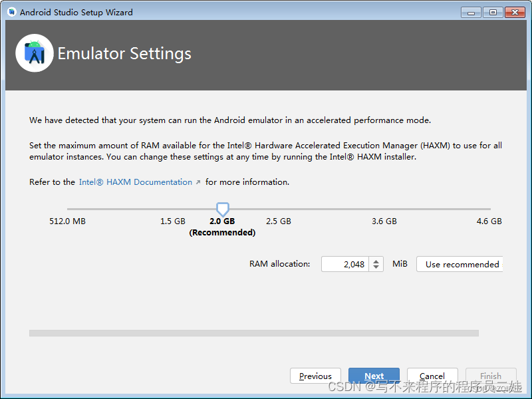
Task: Select the 1.5 GB slider label
Action: coord(173,221)
